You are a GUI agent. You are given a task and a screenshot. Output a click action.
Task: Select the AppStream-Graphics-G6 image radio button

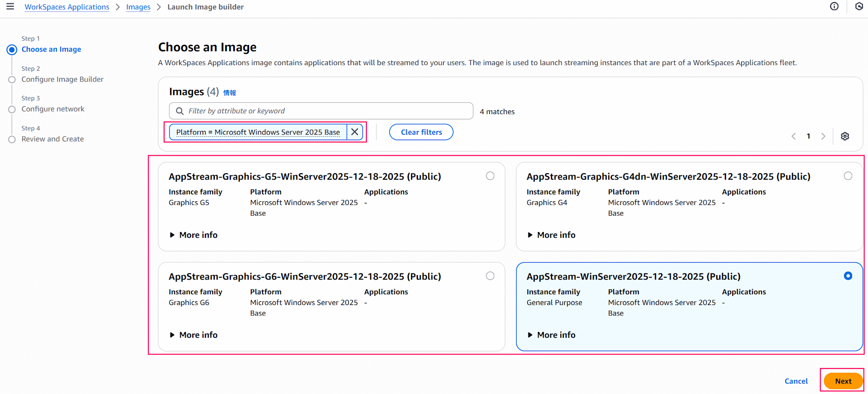(x=490, y=276)
